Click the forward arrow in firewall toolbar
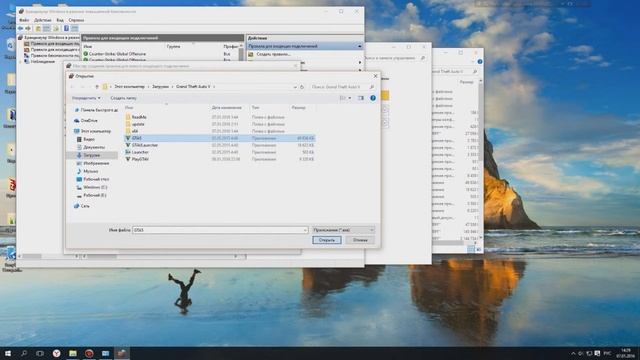This screenshot has height=360, width=640. [x=28, y=28]
